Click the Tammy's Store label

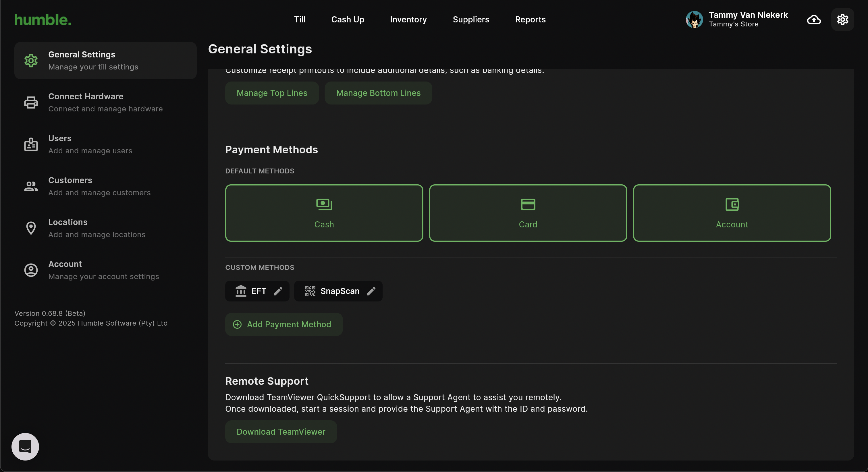click(x=734, y=24)
